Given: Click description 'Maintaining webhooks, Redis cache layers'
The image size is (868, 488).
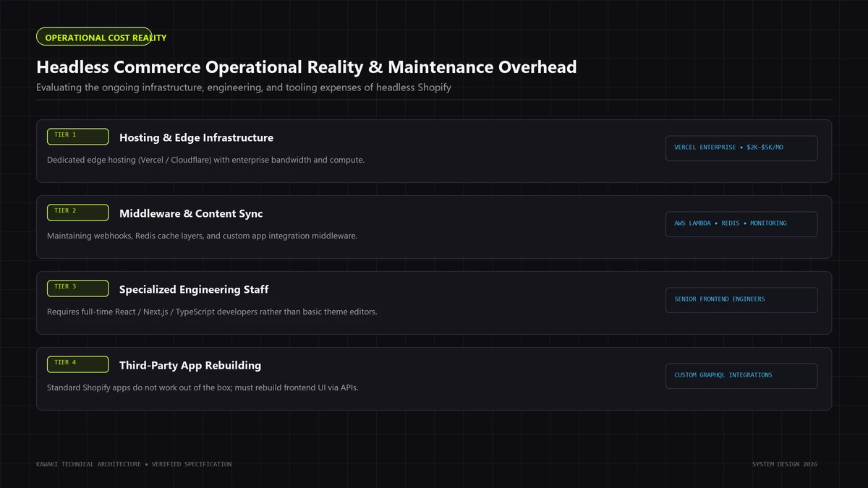Looking at the screenshot, I should (202, 236).
